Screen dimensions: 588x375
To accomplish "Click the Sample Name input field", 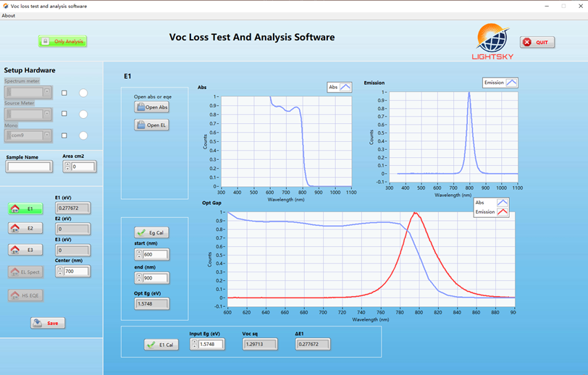I will (29, 167).
